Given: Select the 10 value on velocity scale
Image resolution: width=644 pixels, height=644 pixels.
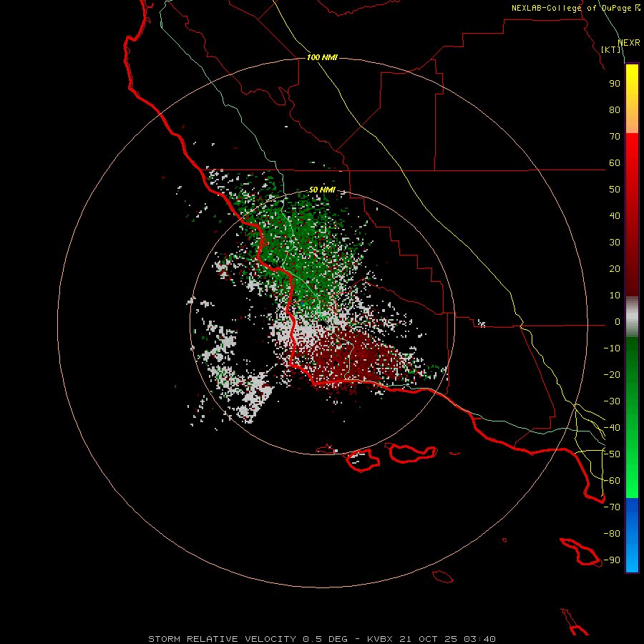Looking at the screenshot, I should point(615,296).
